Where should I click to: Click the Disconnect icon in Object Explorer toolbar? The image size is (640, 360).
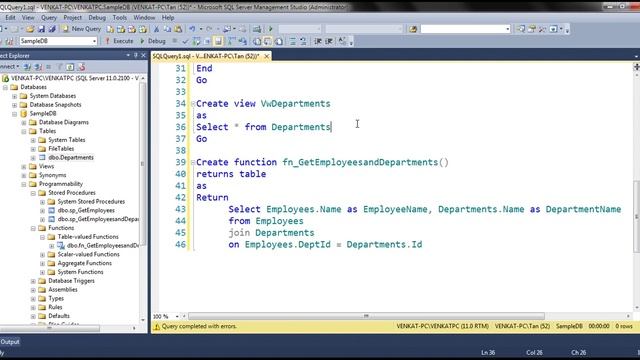[x=38, y=67]
